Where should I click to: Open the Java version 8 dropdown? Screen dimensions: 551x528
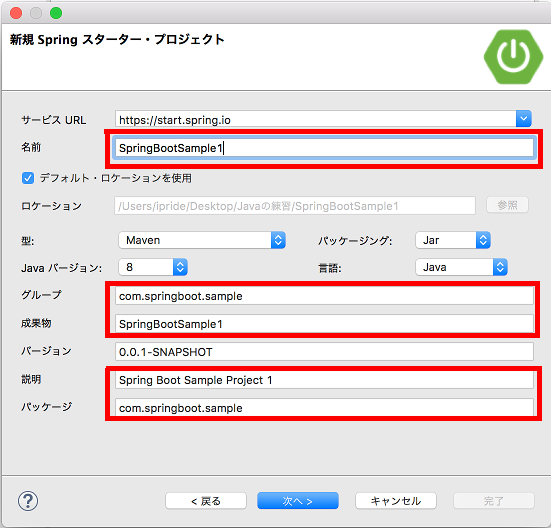pos(153,267)
